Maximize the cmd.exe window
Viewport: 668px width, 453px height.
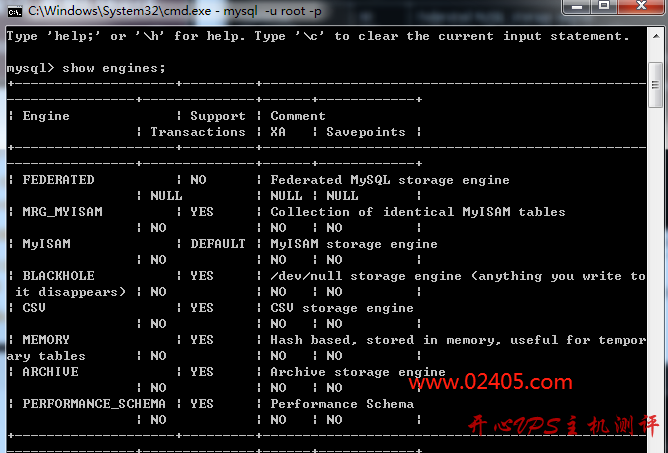pos(604,6)
